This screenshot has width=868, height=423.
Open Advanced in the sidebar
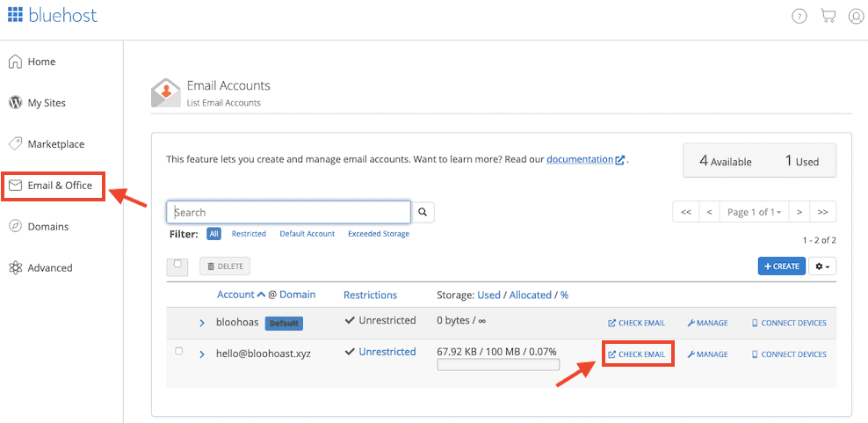(41, 267)
